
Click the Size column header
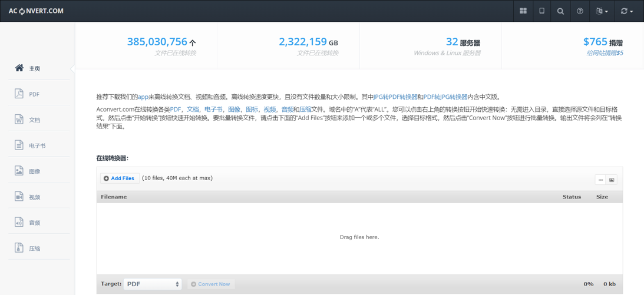[602, 197]
